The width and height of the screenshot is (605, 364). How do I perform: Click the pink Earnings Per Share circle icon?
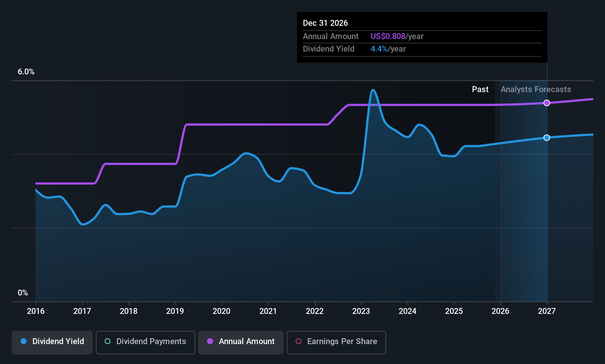tap(298, 342)
